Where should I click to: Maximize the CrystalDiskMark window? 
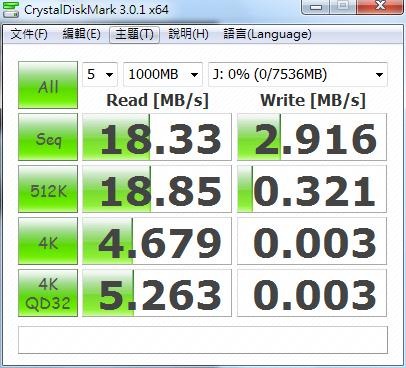(x=343, y=7)
